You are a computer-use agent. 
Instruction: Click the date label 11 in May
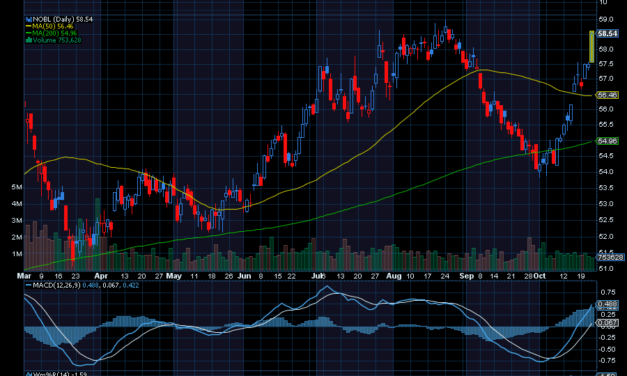[194, 276]
